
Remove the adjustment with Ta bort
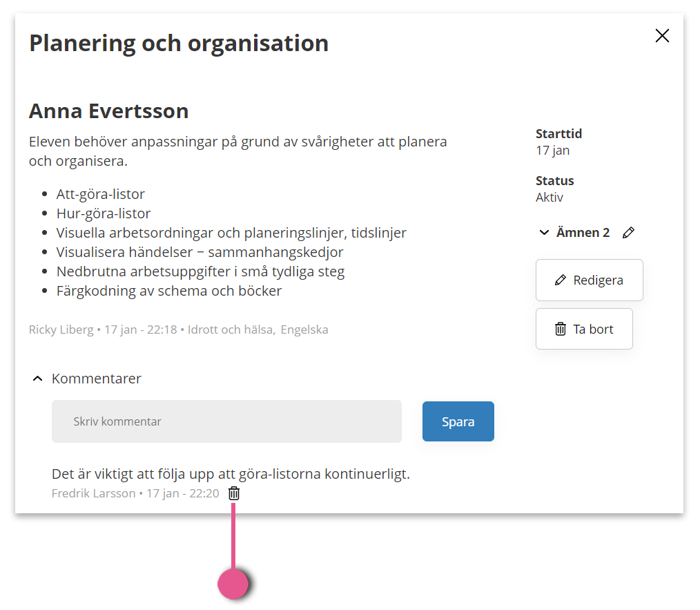click(584, 329)
